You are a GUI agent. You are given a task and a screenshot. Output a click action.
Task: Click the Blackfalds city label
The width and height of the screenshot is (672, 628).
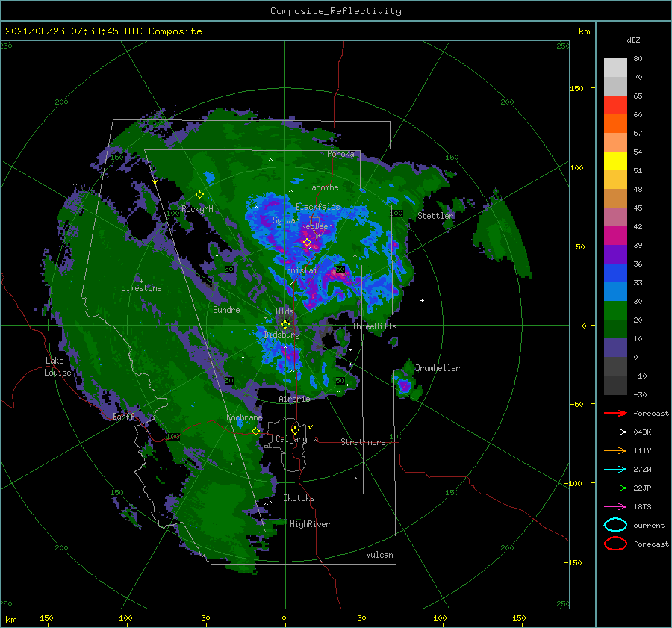(317, 207)
